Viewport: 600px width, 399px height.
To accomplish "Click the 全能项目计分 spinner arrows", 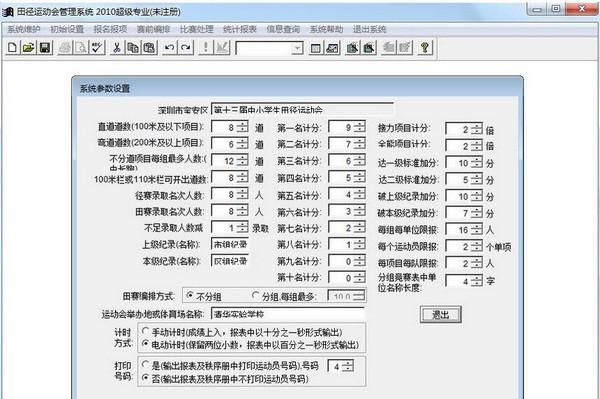I will (476, 145).
